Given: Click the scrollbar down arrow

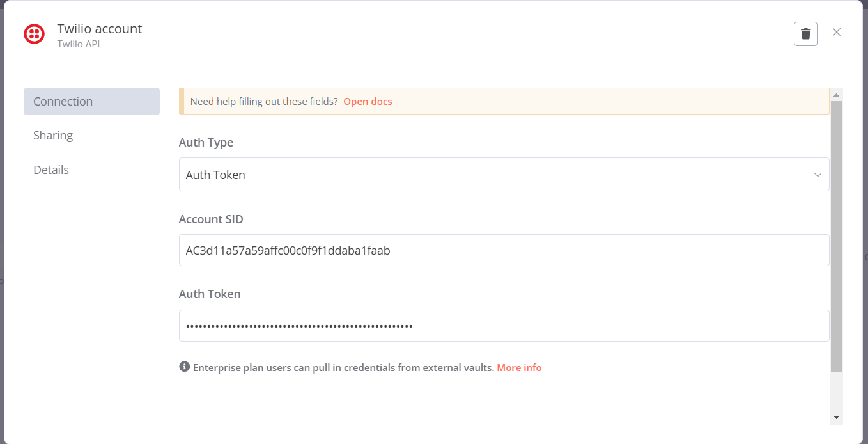Looking at the screenshot, I should point(836,417).
